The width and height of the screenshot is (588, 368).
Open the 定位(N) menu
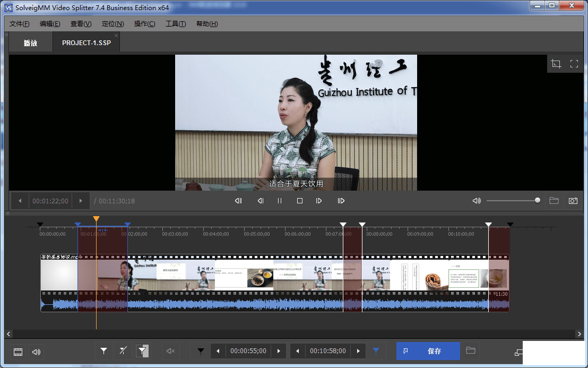coord(113,24)
